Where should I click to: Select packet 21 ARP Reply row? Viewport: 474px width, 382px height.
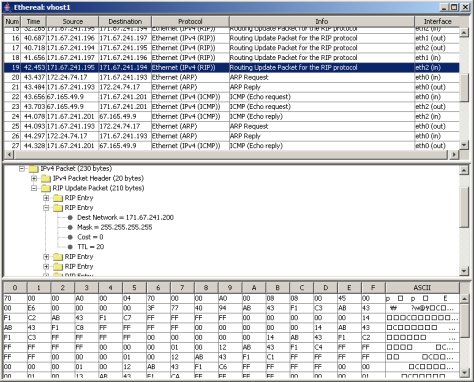232,87
